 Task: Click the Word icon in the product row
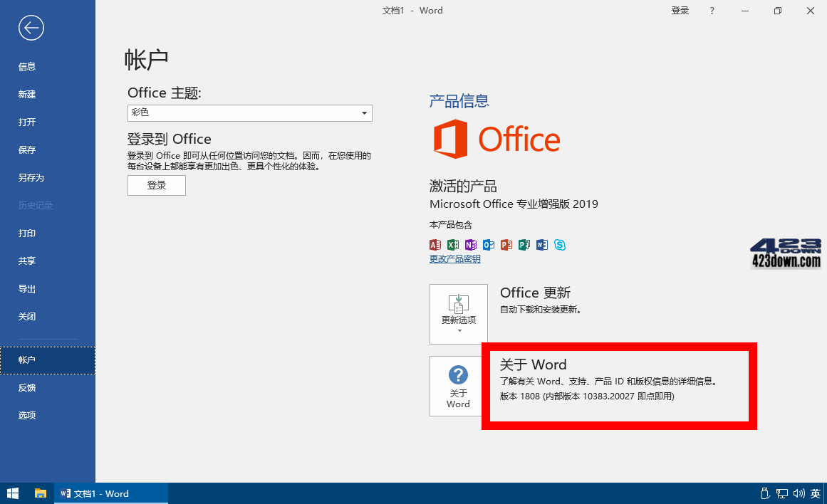(x=541, y=245)
